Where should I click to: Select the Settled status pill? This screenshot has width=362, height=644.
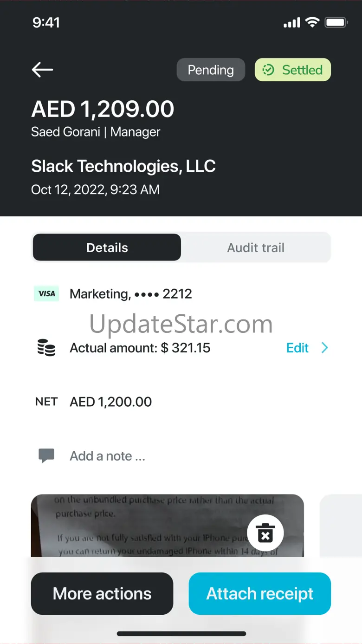293,70
